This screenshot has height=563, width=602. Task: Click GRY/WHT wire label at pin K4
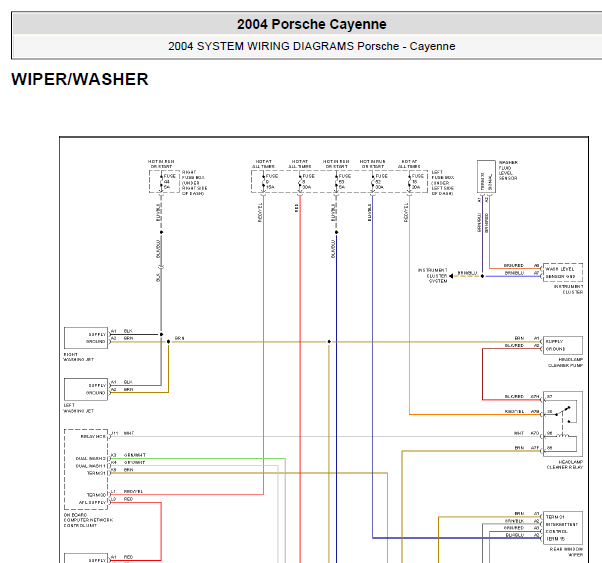[134, 462]
